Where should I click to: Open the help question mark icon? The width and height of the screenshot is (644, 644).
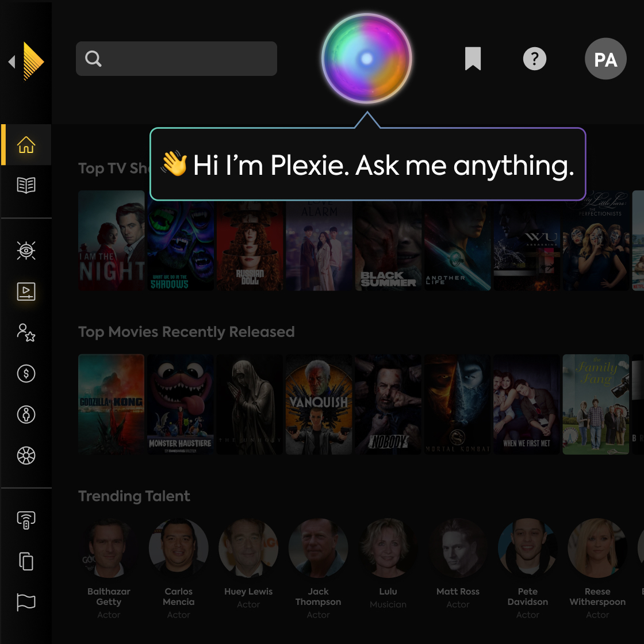click(x=534, y=59)
